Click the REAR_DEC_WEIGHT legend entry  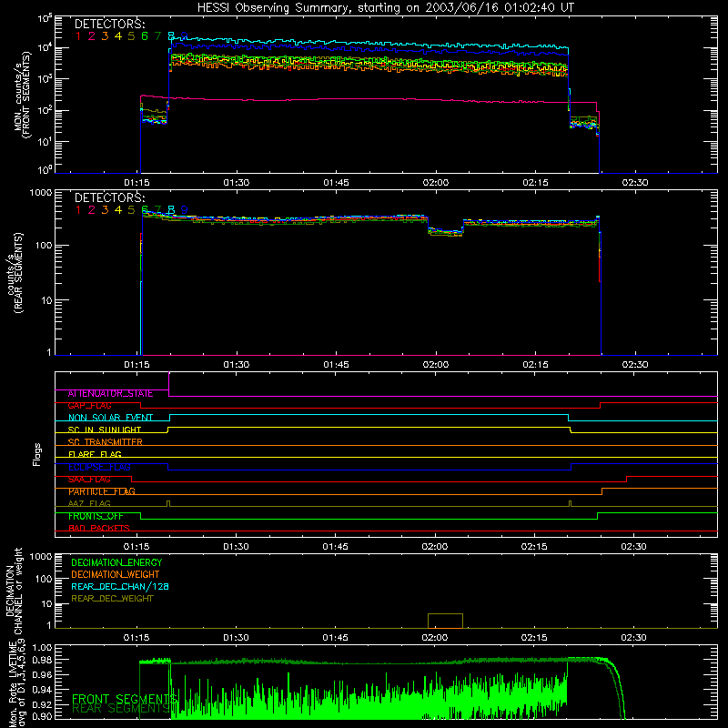[x=112, y=599]
